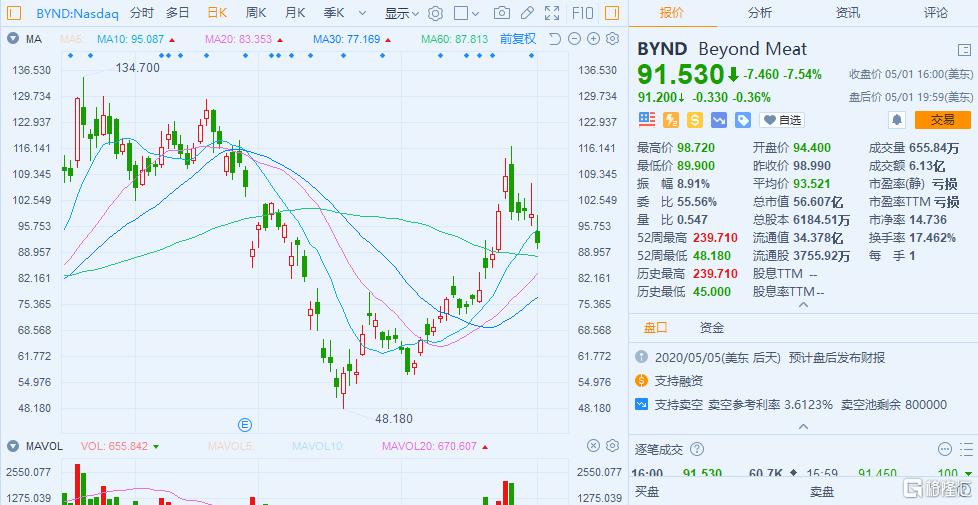Click the orange lightning Level 2 icon
Viewport: 978px width, 505px height.
[x=671, y=120]
